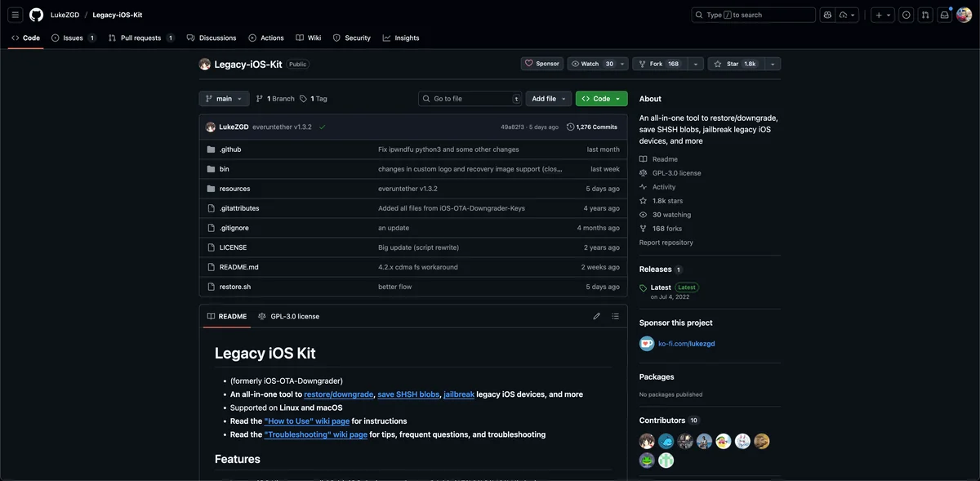Click the repository owner avatar beside the Legacy-iOS-Kit title
The image size is (980, 481).
(205, 64)
